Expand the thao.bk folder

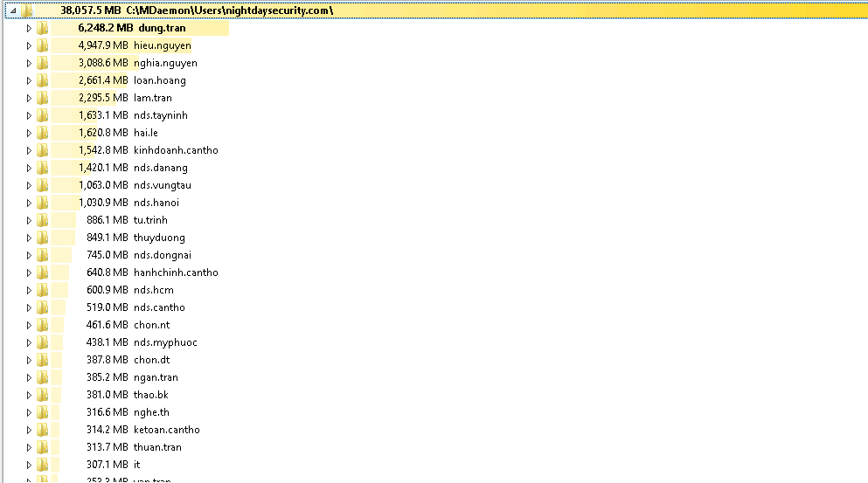(29, 395)
